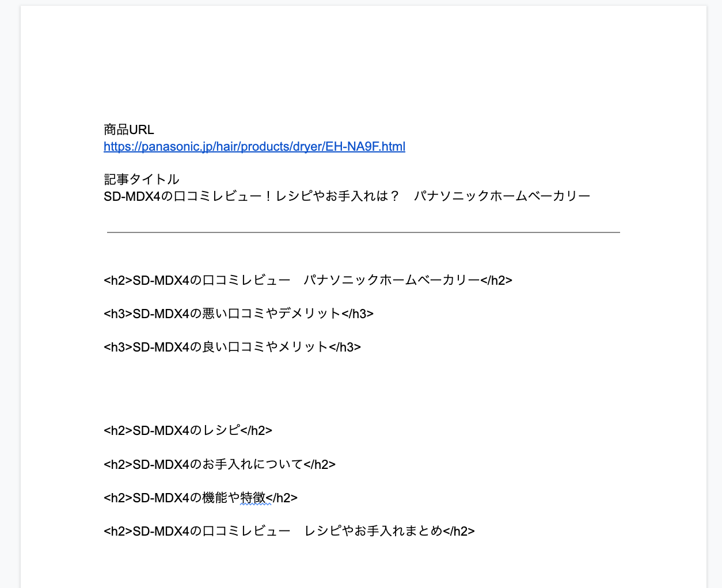This screenshot has height=588, width=722.
Task: Click the first h2 heading 口コミレビュー パナソニックホームベーカリー
Action: pos(308,280)
